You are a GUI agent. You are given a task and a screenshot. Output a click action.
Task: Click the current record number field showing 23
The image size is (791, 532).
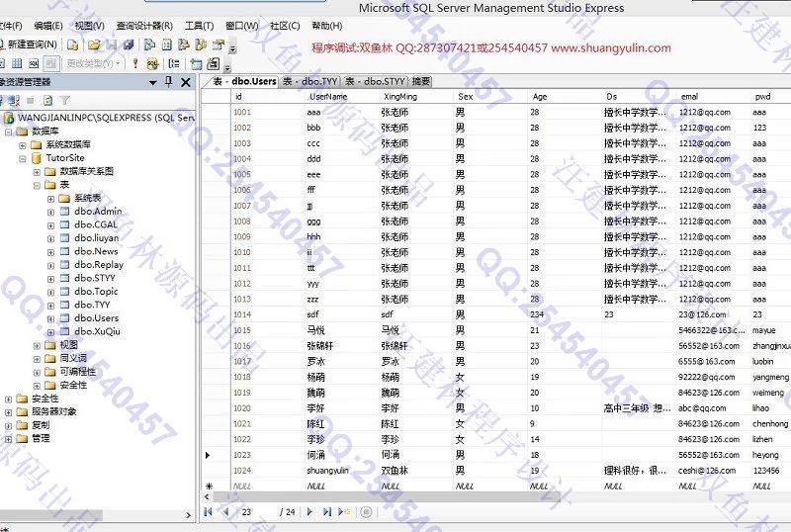click(257, 512)
